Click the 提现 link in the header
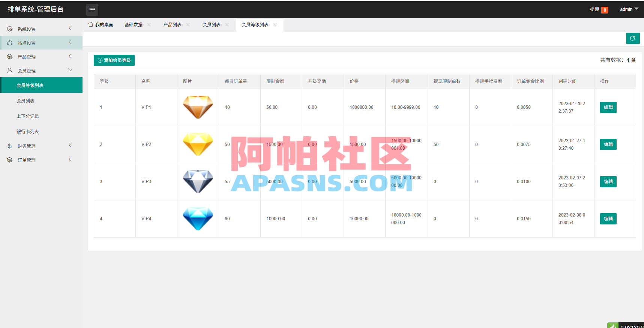Viewport: 644px width, 328px height. click(594, 9)
